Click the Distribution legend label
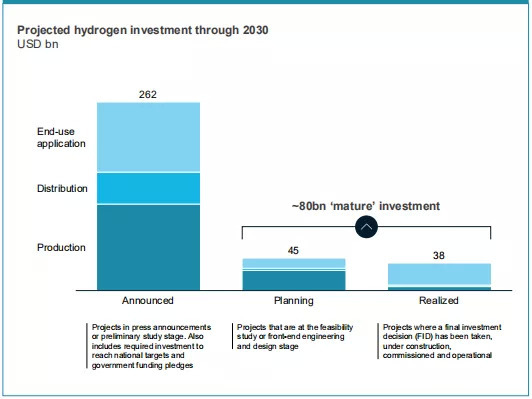 tap(62, 189)
